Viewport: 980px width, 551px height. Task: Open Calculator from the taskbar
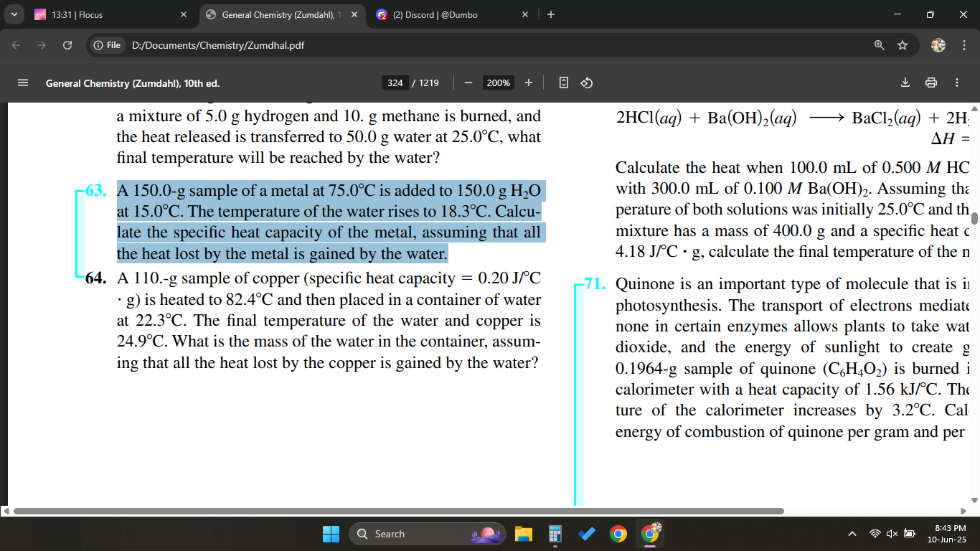[555, 534]
